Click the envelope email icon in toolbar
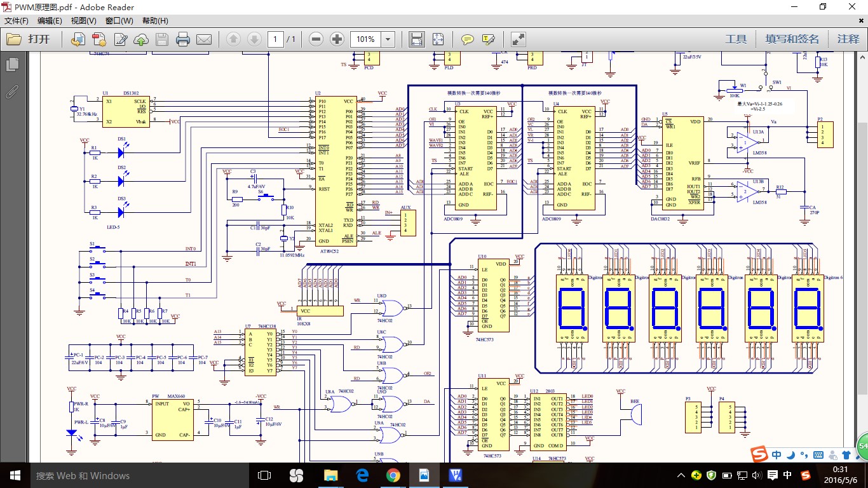Screen dimensions: 868x488 point(204,39)
